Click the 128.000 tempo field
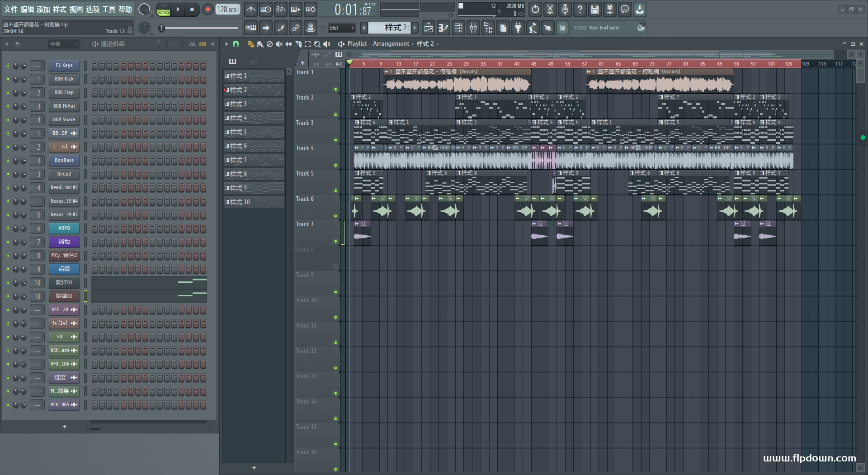The image size is (868, 475). click(x=227, y=9)
